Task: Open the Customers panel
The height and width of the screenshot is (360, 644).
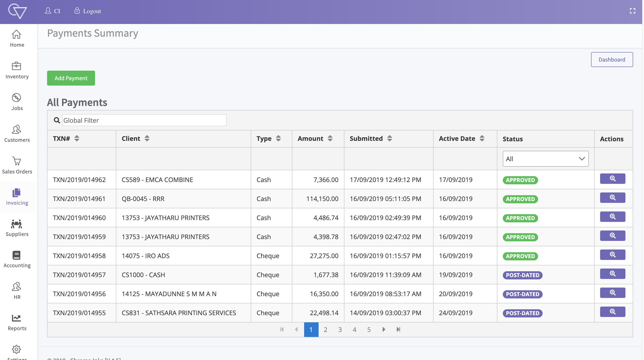Action: [x=17, y=133]
